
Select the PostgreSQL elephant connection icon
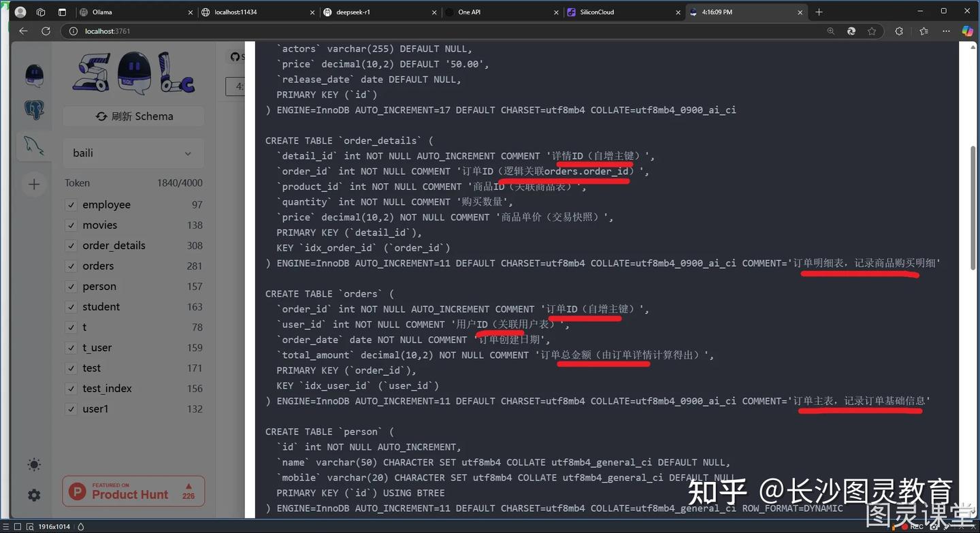[x=34, y=110]
